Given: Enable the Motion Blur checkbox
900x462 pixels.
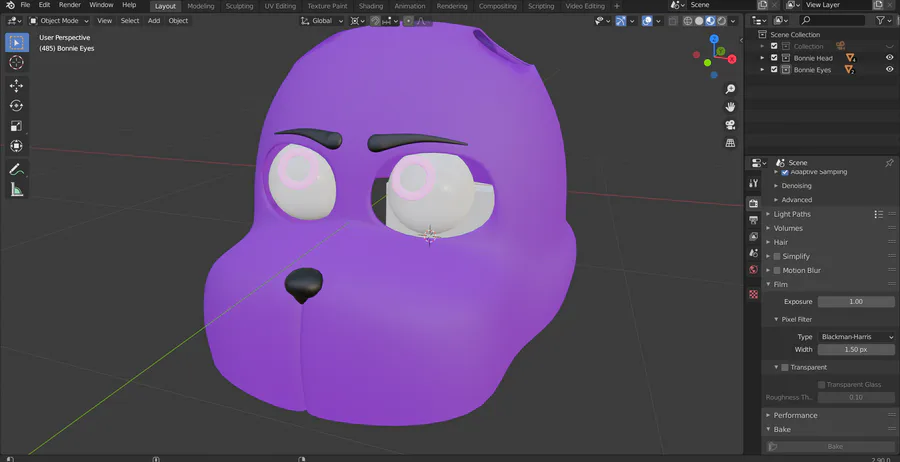Looking at the screenshot, I should [777, 270].
